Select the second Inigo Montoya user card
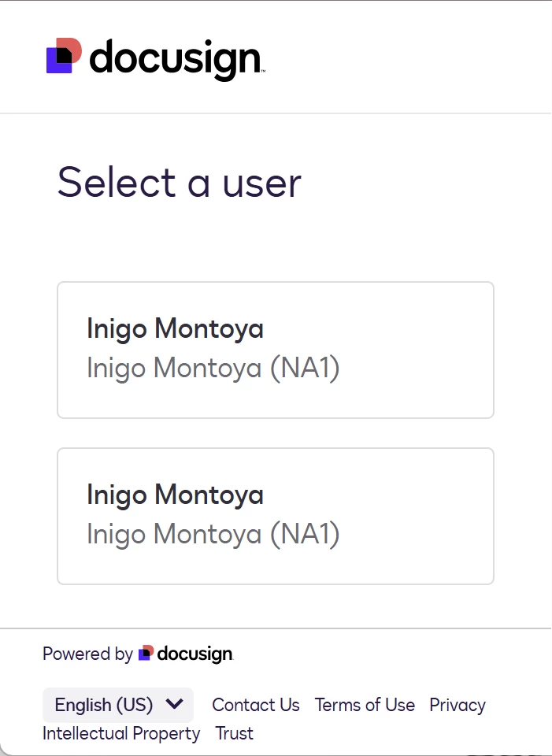The height and width of the screenshot is (756, 552). point(275,516)
